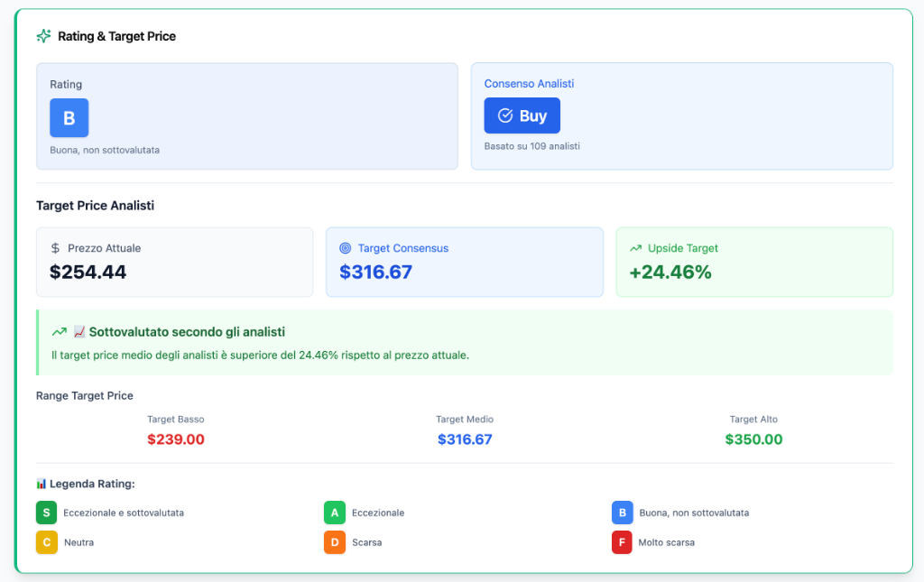Image resolution: width=924 pixels, height=582 pixels.
Task: Click the 'Eccezionale' label beside the A badge
Action: [378, 513]
